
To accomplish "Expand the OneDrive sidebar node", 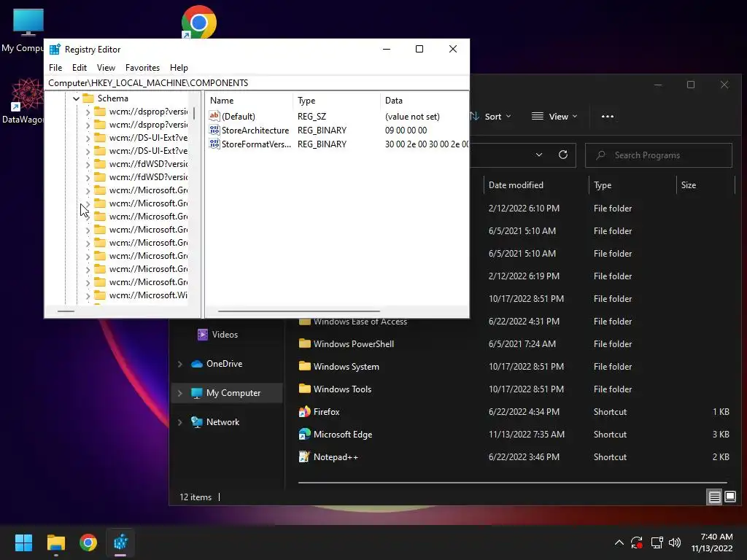I will (179, 364).
